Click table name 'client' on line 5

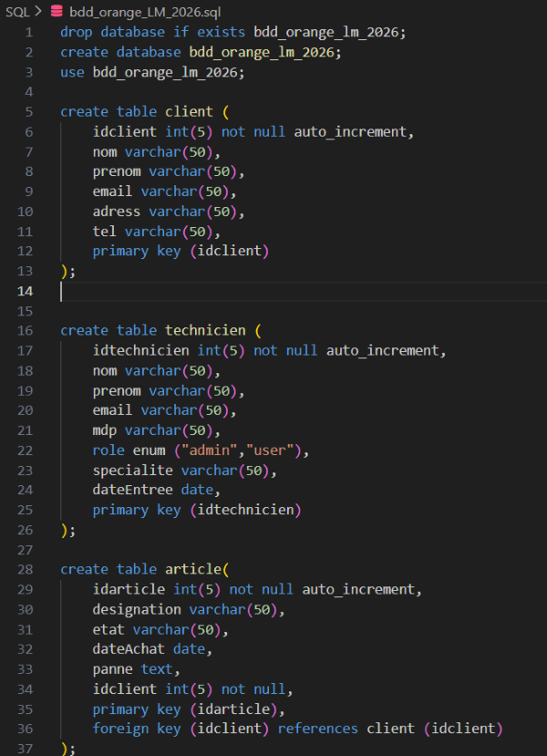point(189,112)
